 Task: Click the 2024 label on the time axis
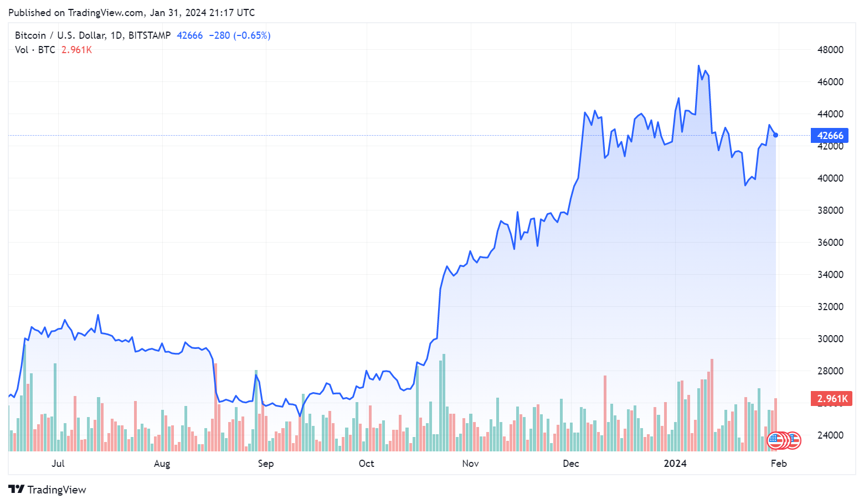(675, 464)
